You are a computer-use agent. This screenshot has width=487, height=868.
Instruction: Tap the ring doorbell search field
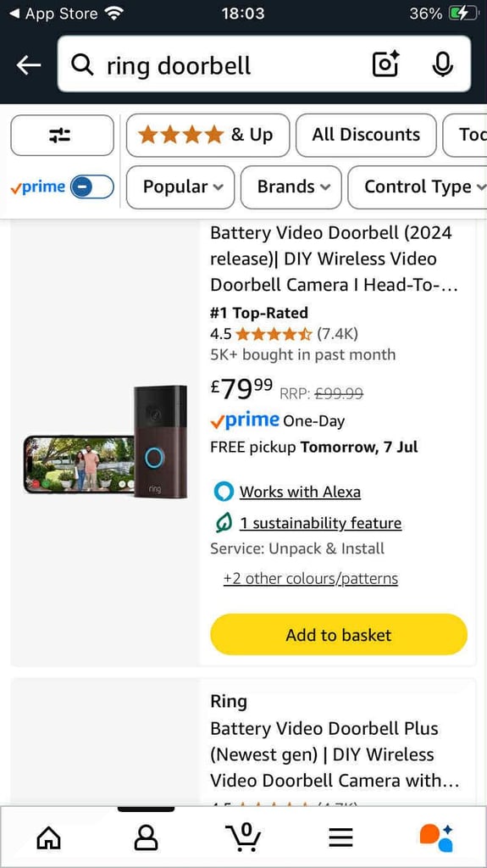232,65
